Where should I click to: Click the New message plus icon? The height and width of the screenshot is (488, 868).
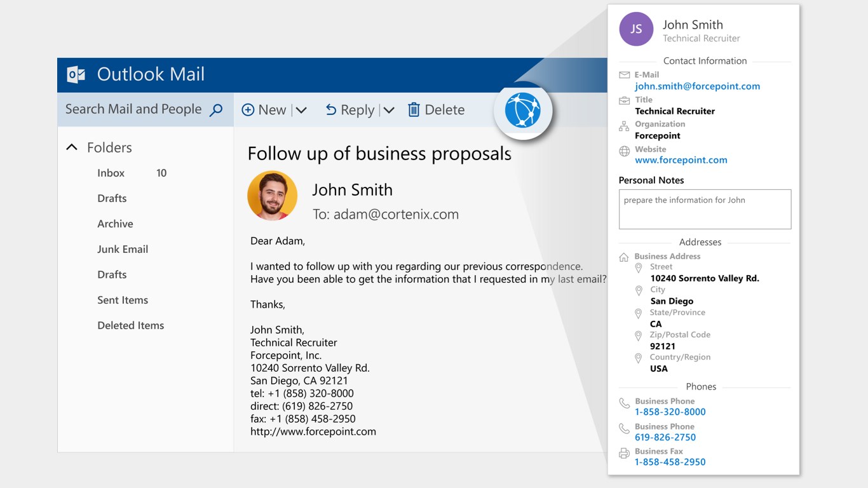pyautogui.click(x=248, y=110)
